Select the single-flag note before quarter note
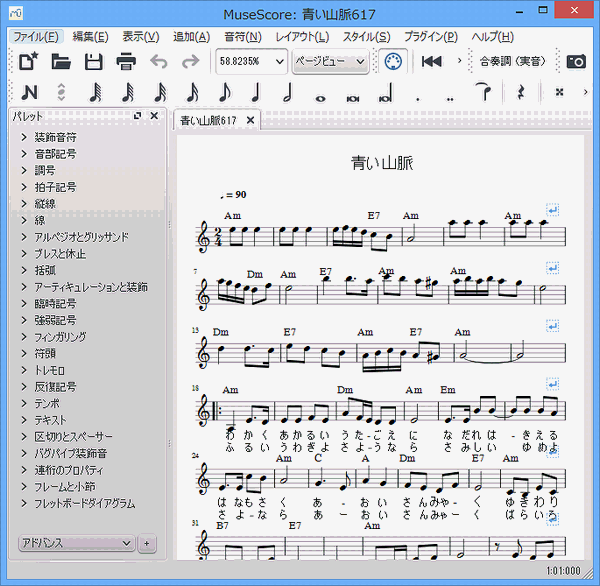Viewport: 600px width, 586px height. pos(225,92)
